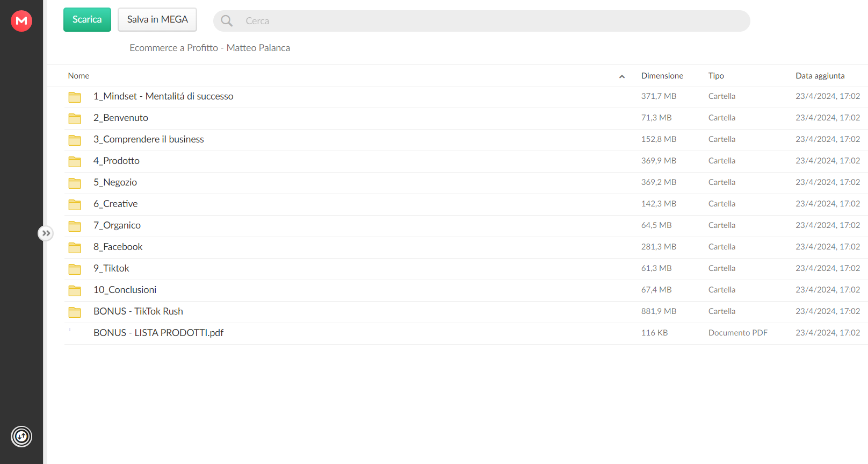The image size is (868, 464).
Task: Click the 371,7 MB size value
Action: pyautogui.click(x=659, y=96)
